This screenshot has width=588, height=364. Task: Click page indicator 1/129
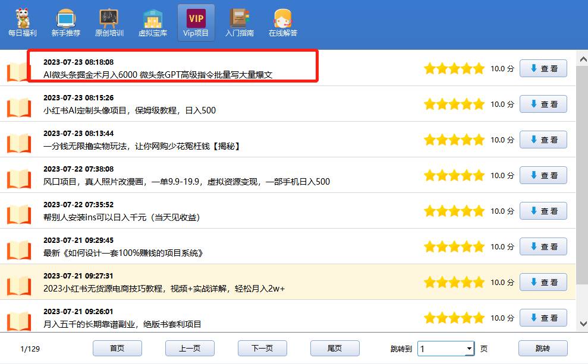30,349
